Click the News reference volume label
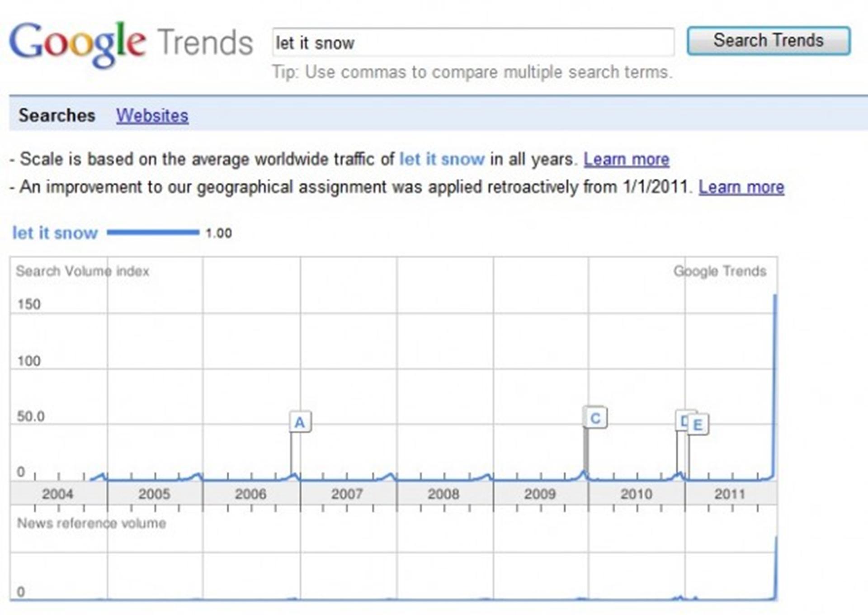868x615 pixels. [x=92, y=523]
